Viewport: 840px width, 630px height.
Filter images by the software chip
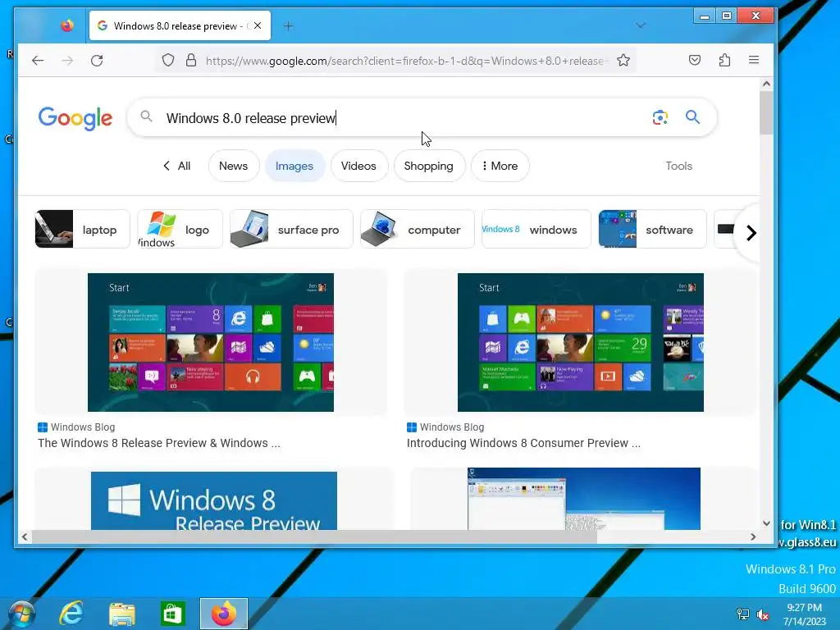(x=652, y=230)
